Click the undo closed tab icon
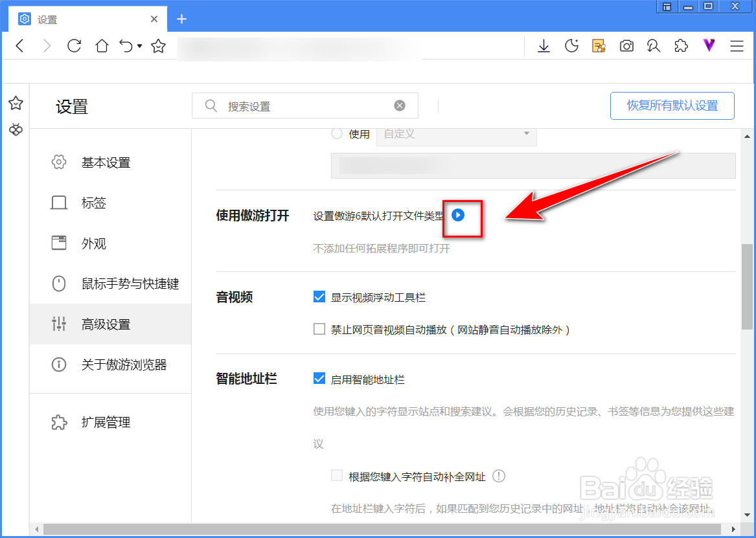The width and height of the screenshot is (756, 538). coord(126,46)
